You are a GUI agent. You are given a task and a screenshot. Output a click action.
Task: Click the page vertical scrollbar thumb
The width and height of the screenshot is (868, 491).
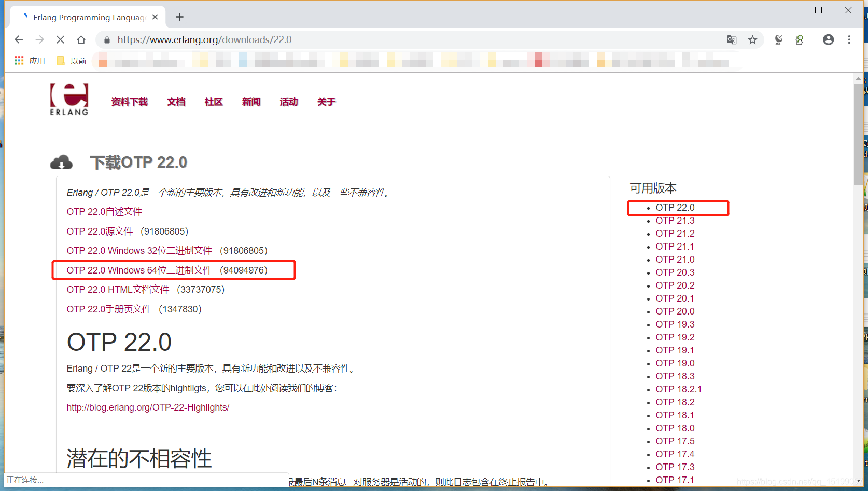tap(858, 135)
